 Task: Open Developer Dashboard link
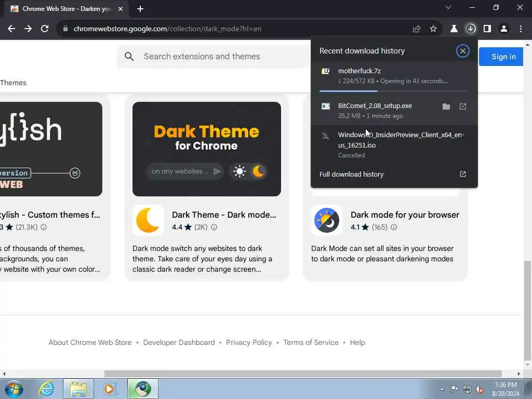tap(179, 342)
